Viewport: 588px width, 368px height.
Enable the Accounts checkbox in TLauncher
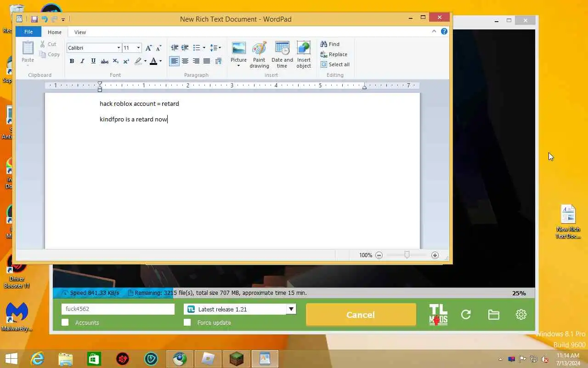65,322
